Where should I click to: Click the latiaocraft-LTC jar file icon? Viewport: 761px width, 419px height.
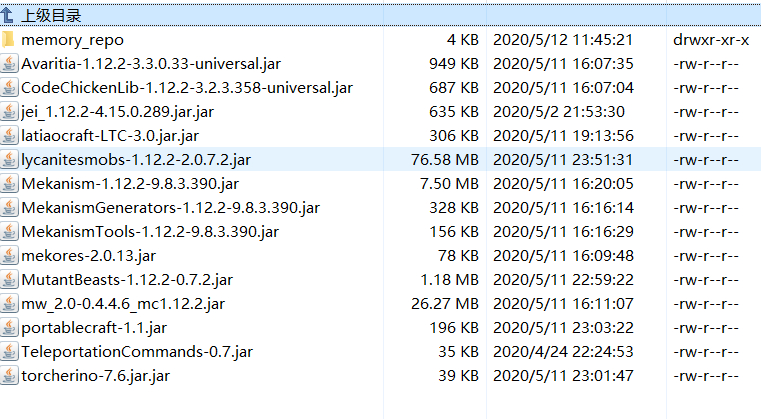click(9, 135)
